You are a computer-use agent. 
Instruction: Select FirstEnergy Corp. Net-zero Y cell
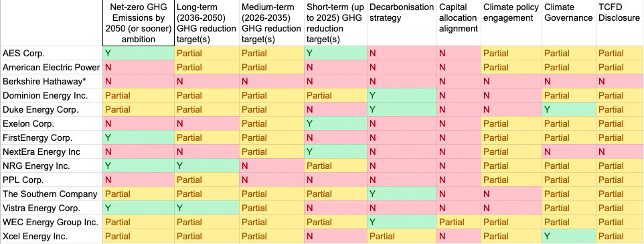pos(139,137)
